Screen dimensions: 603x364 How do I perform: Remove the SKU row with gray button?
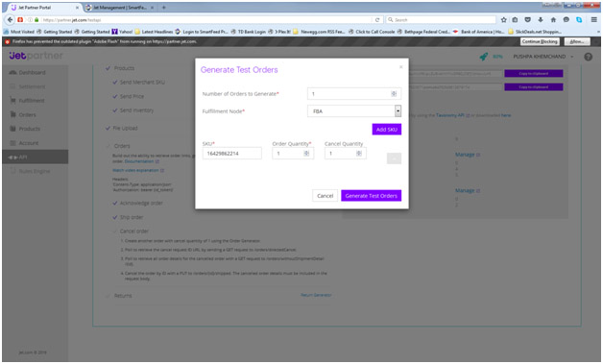tap(394, 158)
